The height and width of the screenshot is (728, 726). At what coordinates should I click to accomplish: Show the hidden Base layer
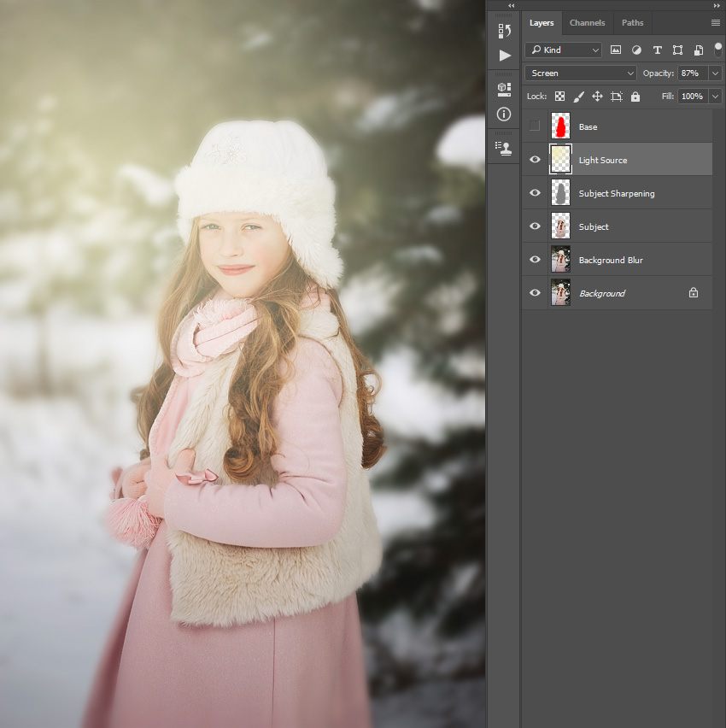coord(535,126)
